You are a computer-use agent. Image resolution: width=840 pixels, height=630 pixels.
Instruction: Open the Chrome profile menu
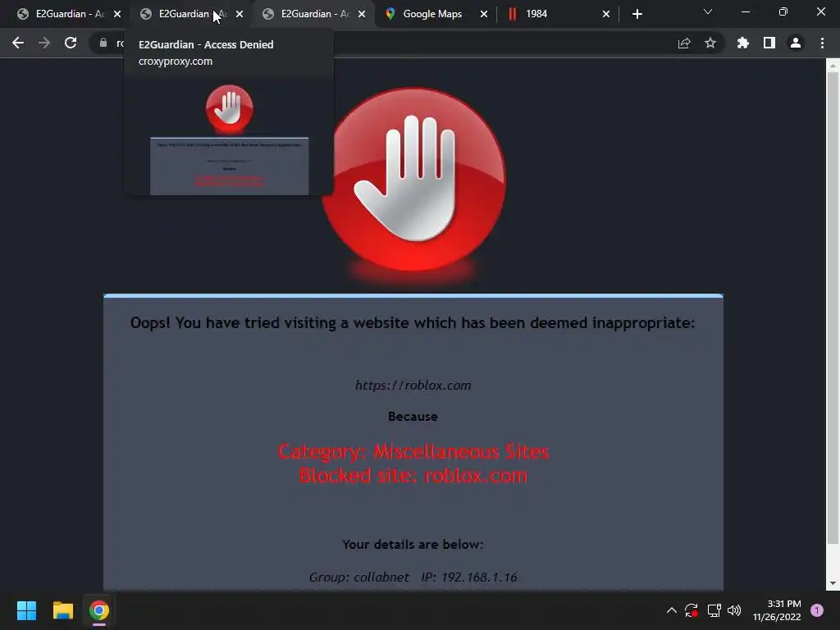click(x=796, y=43)
